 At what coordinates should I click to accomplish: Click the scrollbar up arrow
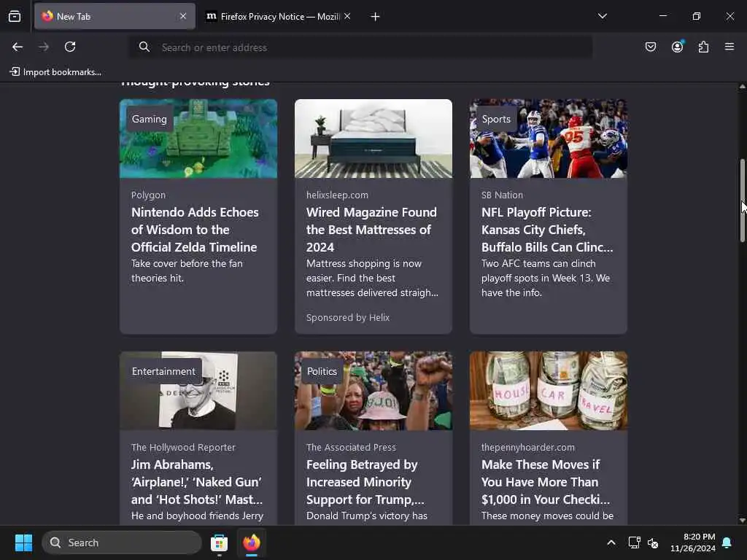(742, 87)
